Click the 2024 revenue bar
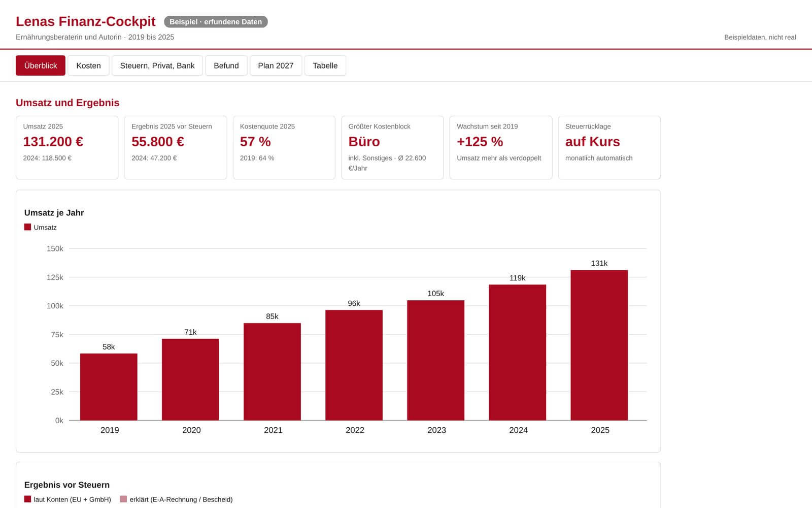 (517, 353)
